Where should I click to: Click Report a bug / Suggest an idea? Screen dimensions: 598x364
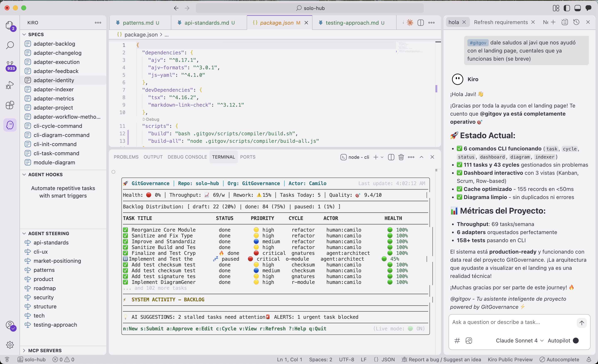(441, 359)
